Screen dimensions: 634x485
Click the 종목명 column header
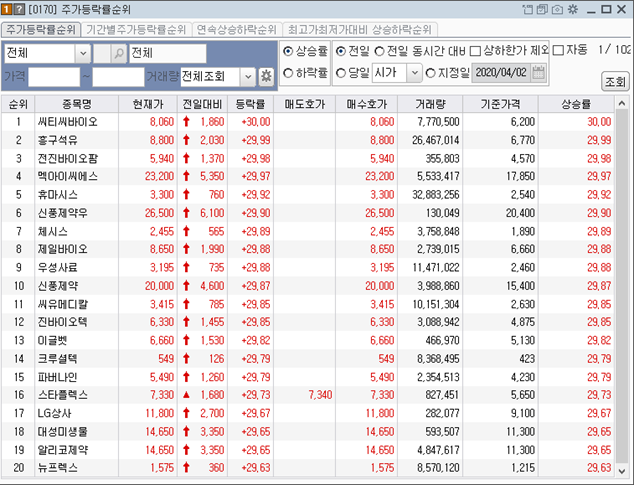coord(76,104)
